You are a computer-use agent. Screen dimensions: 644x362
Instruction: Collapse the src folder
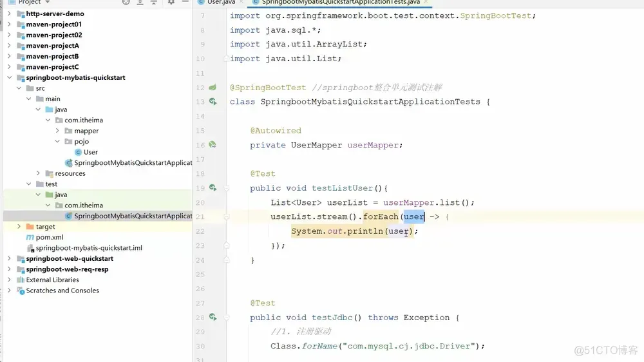click(19, 88)
